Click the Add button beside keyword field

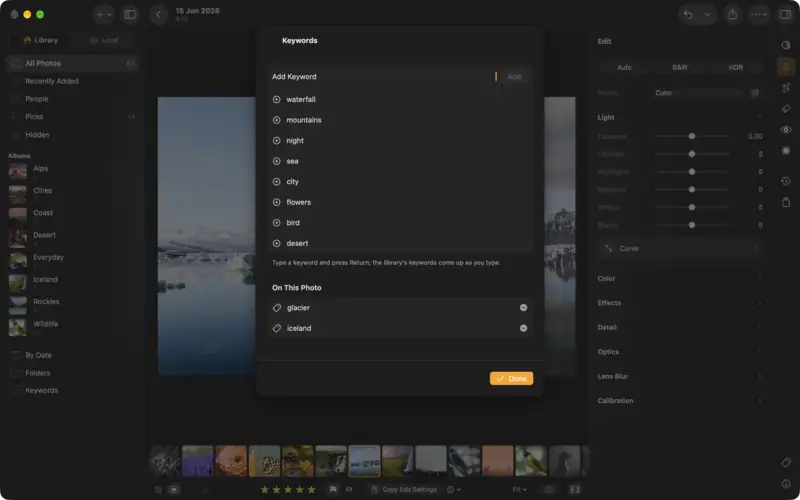point(514,77)
